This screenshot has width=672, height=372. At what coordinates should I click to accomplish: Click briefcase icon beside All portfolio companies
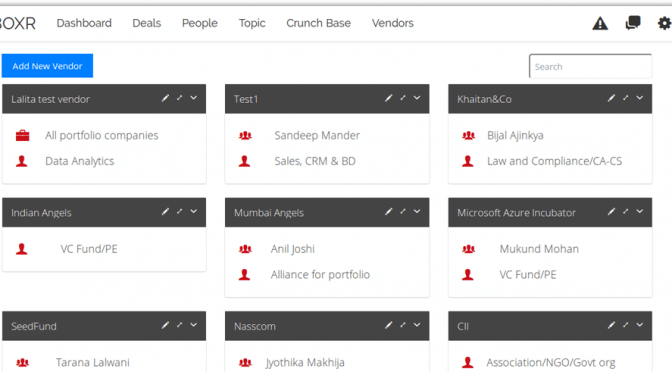coord(22,136)
